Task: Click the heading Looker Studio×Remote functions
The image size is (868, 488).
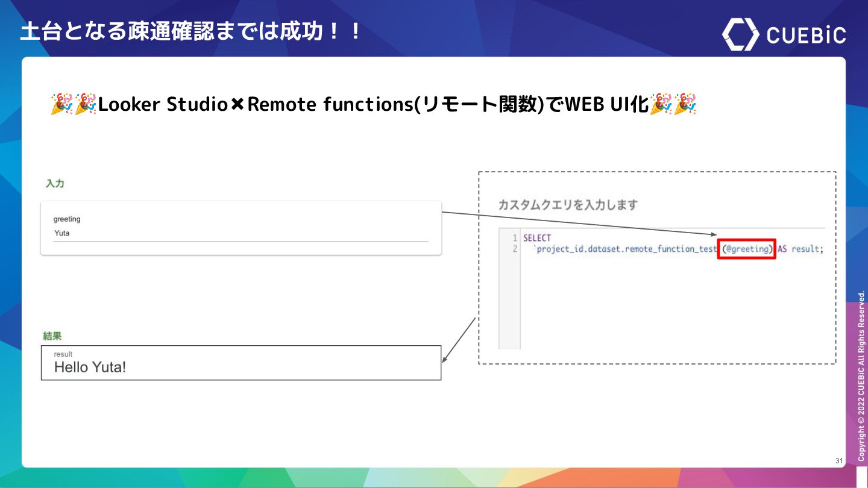Action: click(x=373, y=104)
